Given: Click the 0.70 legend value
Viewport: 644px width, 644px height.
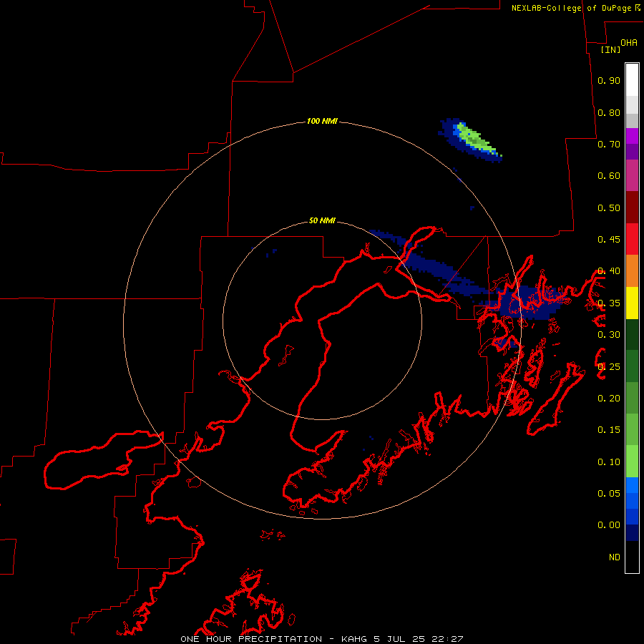Looking at the screenshot, I should pyautogui.click(x=609, y=144).
